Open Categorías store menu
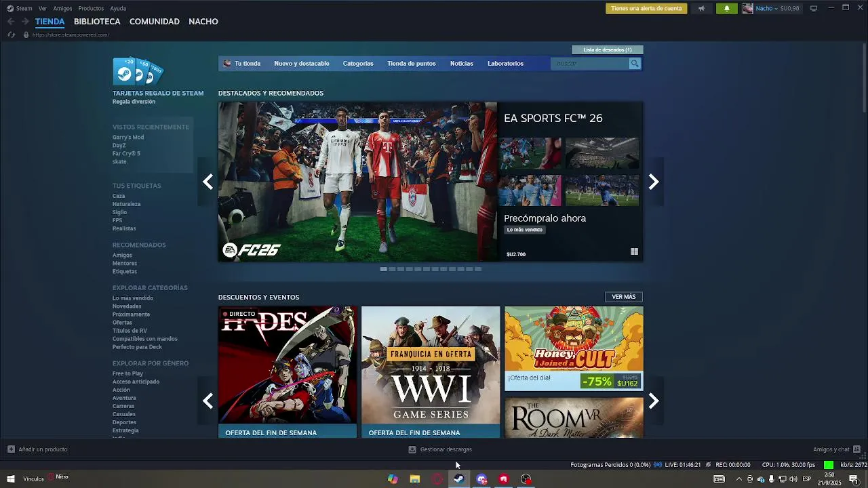868x488 pixels. [358, 64]
